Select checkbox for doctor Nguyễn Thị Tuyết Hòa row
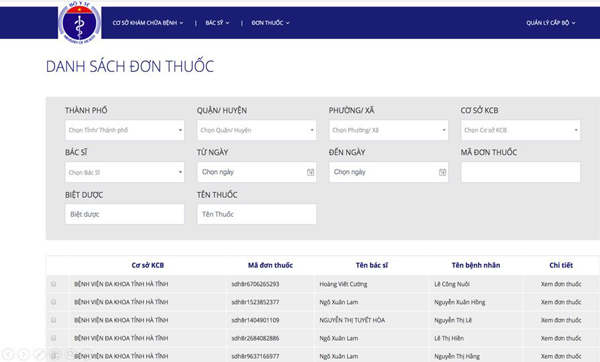 [54, 320]
